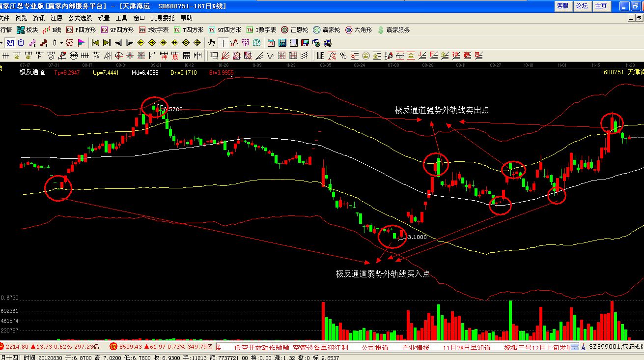Open the 论坛 forum button

(582, 6)
